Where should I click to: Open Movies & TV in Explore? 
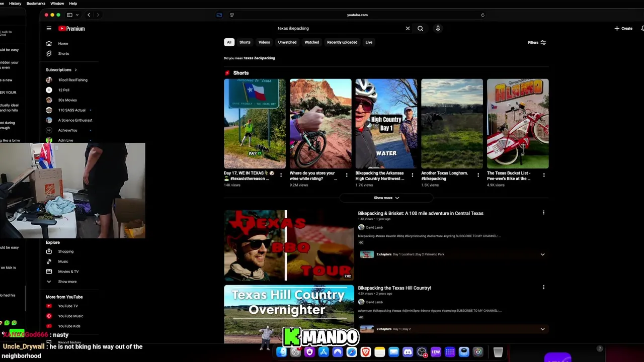pos(68,271)
